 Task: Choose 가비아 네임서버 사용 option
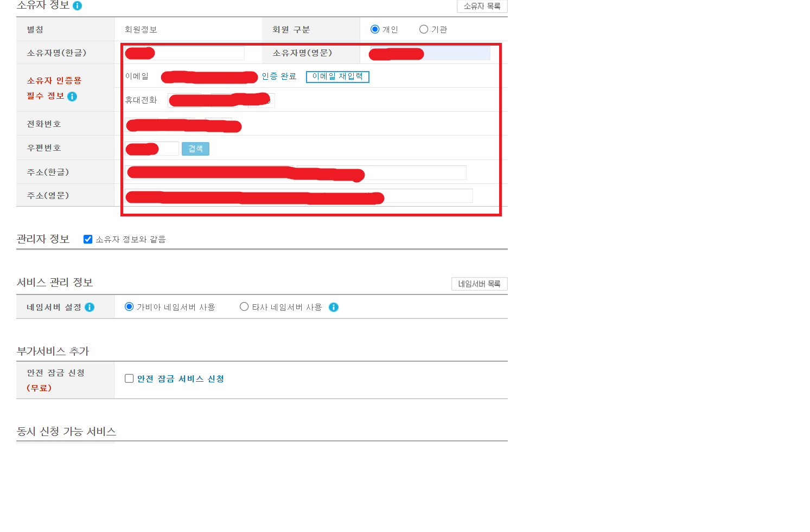pyautogui.click(x=129, y=307)
